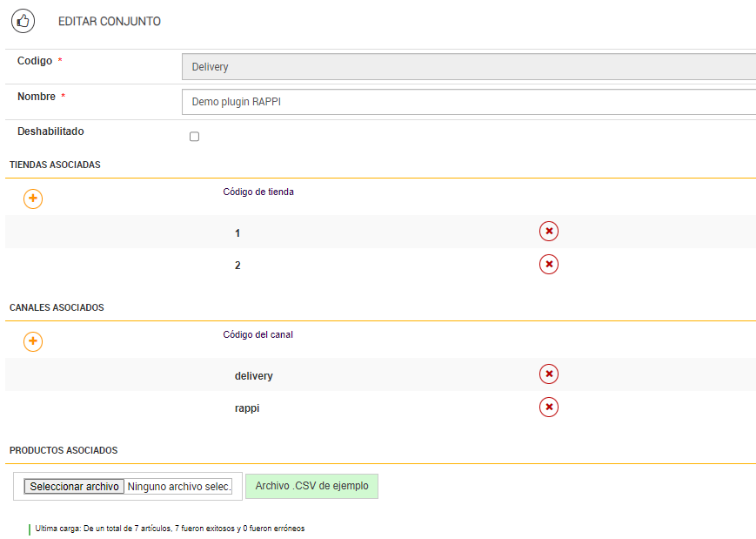Remove store code 1

(x=549, y=231)
